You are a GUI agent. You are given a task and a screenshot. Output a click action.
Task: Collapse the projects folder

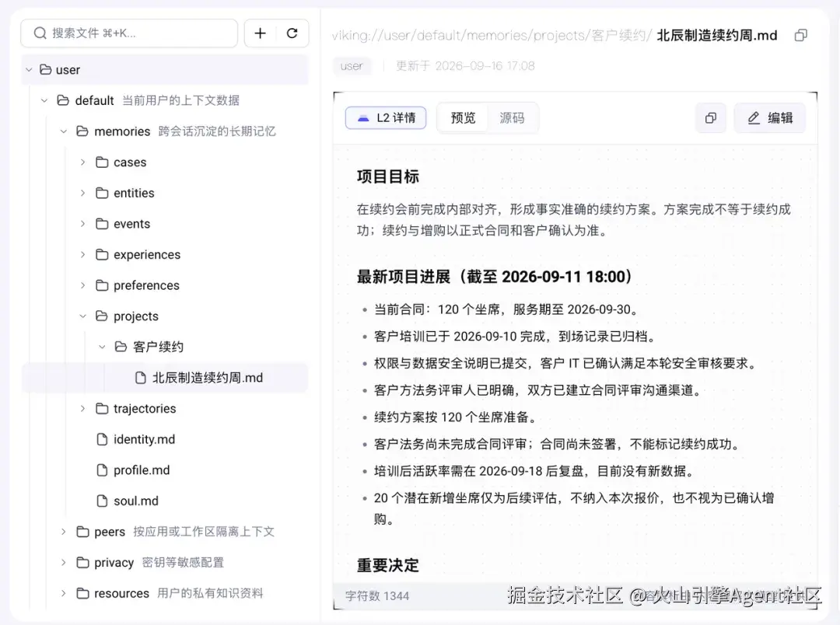click(82, 316)
